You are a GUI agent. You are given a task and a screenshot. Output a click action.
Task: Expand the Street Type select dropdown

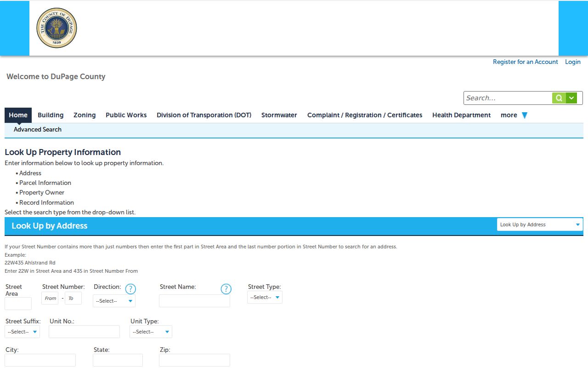pyautogui.click(x=265, y=297)
